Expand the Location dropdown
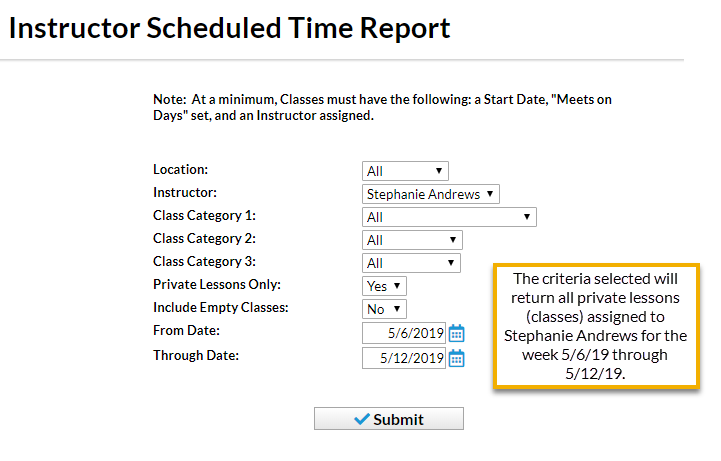 click(405, 171)
